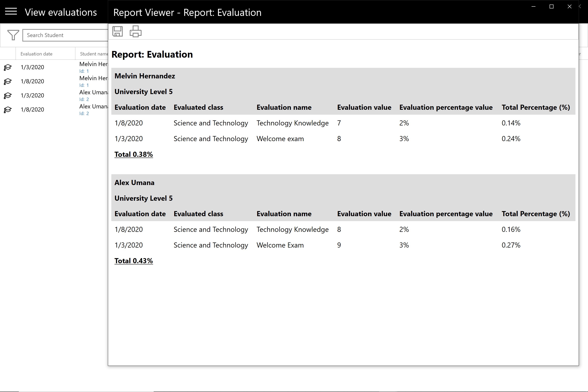Minimize the Report Viewer window
Viewport: 588px width, 392px height.
tap(533, 7)
